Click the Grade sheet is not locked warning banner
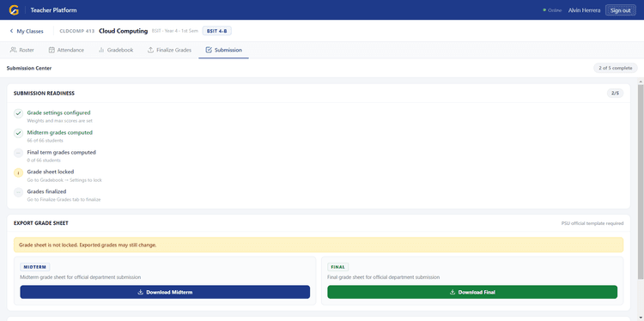The width and height of the screenshot is (644, 321). pos(319,245)
